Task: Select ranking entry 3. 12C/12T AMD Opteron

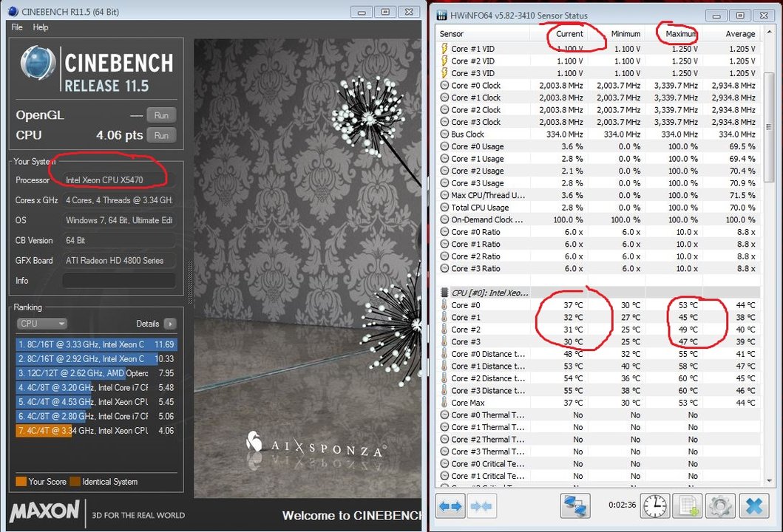Action: [x=96, y=373]
